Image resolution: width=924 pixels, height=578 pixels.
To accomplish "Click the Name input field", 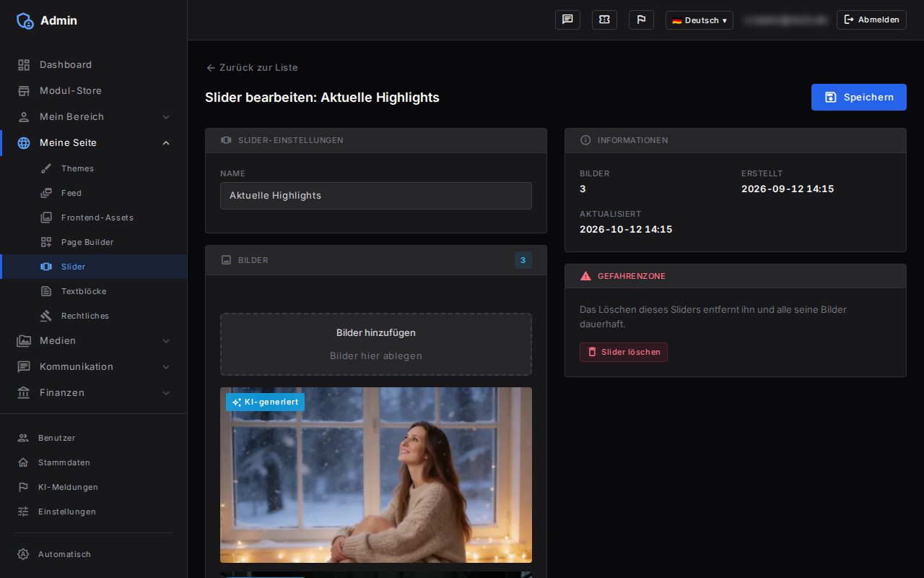I will [x=376, y=196].
